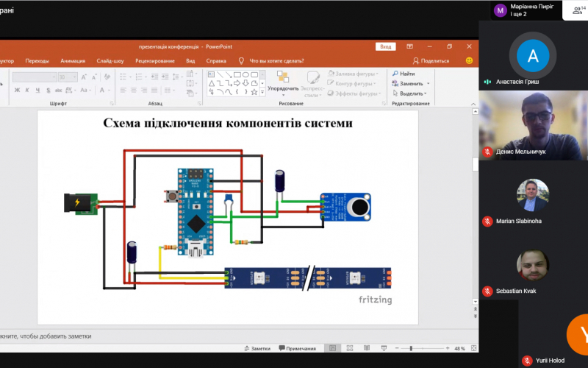Switch to reading view
588x368 pixels.
(367, 348)
